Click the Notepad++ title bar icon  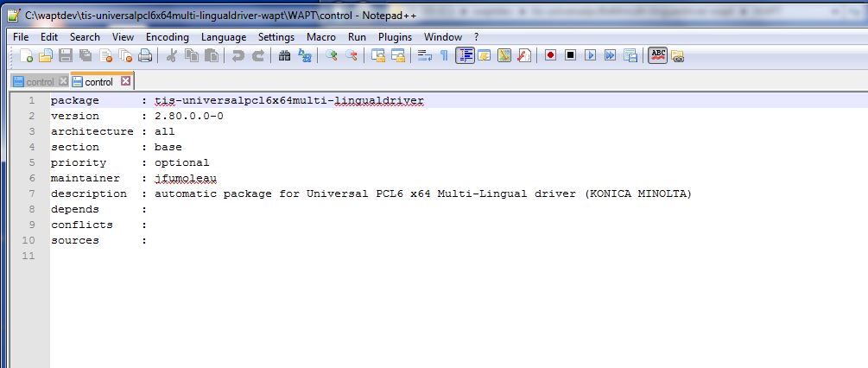(15, 16)
